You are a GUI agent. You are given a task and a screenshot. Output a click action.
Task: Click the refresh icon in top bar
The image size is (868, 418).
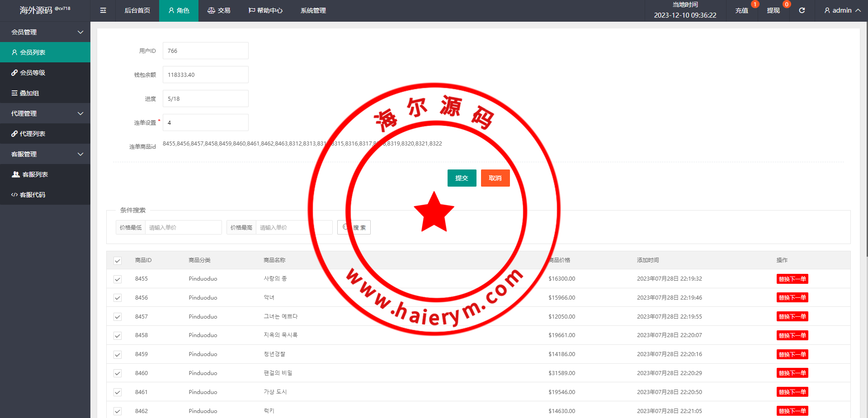coord(802,10)
